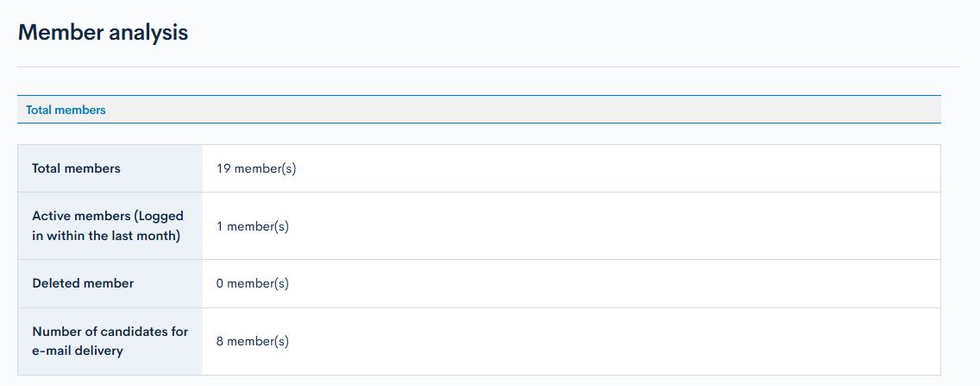Click the blue line under Total members header

pos(479,123)
